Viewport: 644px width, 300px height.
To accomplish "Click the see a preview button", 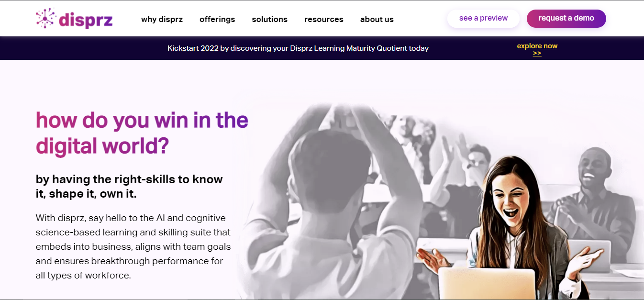I will (483, 18).
